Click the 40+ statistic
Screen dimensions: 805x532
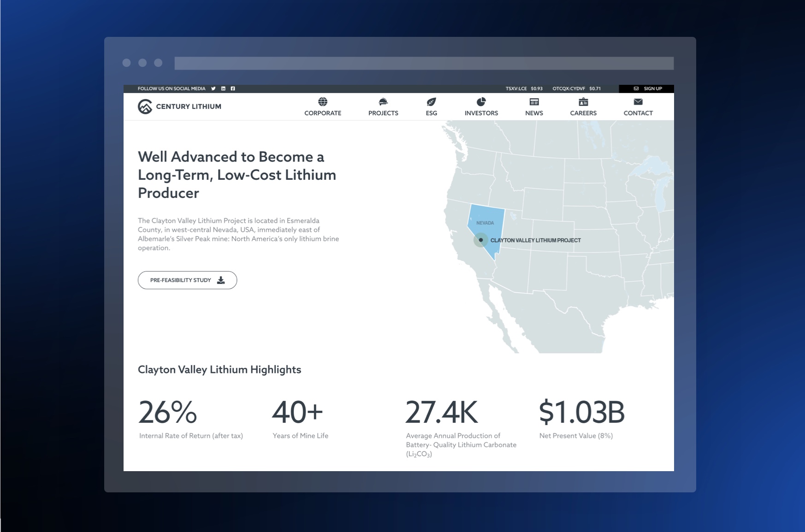[x=297, y=412]
